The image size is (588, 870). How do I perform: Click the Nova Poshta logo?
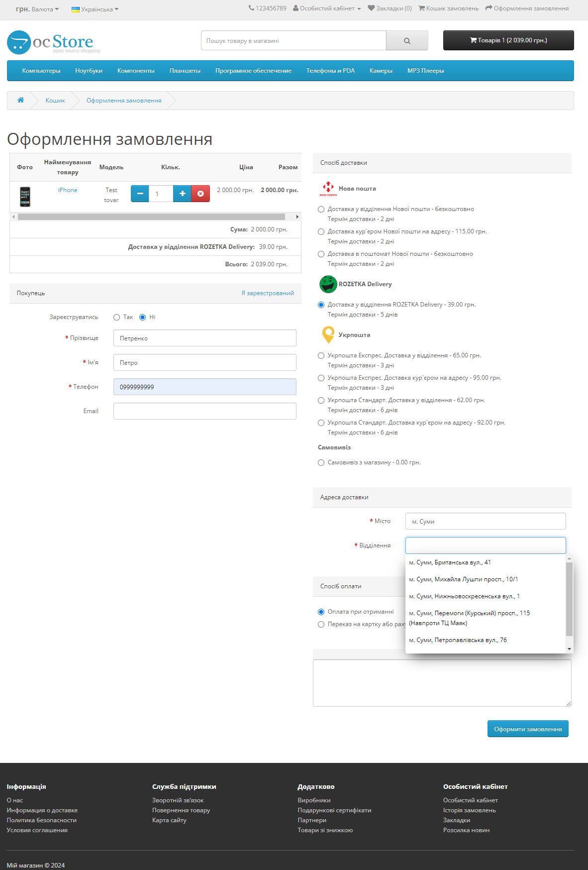328,189
